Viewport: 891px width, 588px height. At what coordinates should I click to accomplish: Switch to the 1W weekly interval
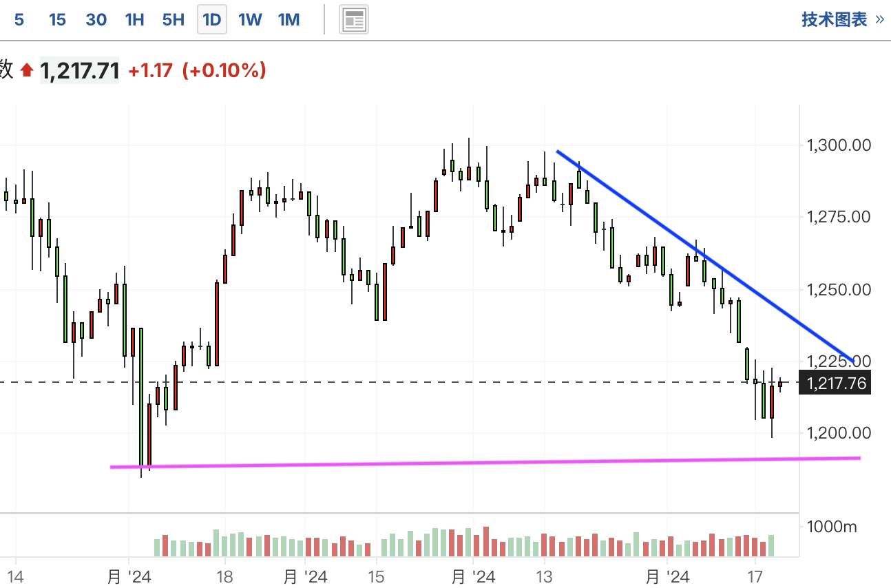click(x=250, y=20)
